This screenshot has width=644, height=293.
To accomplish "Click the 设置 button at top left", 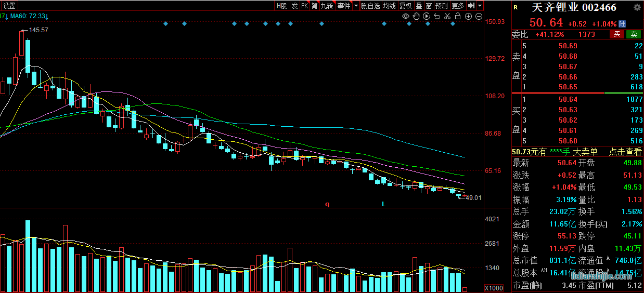I will [x=9, y=6].
